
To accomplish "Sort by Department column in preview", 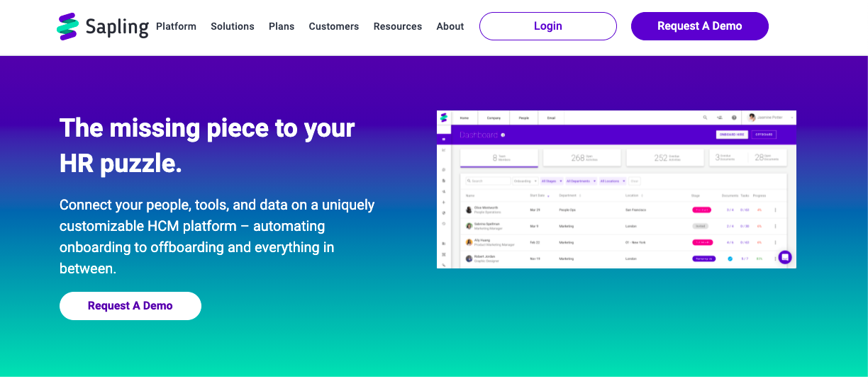I will 569,195.
